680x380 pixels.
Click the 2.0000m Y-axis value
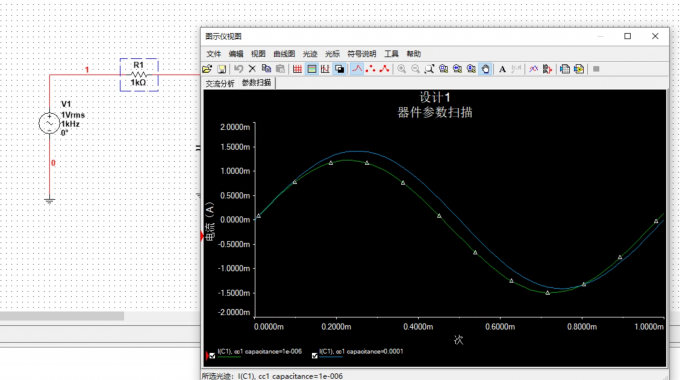pos(235,127)
